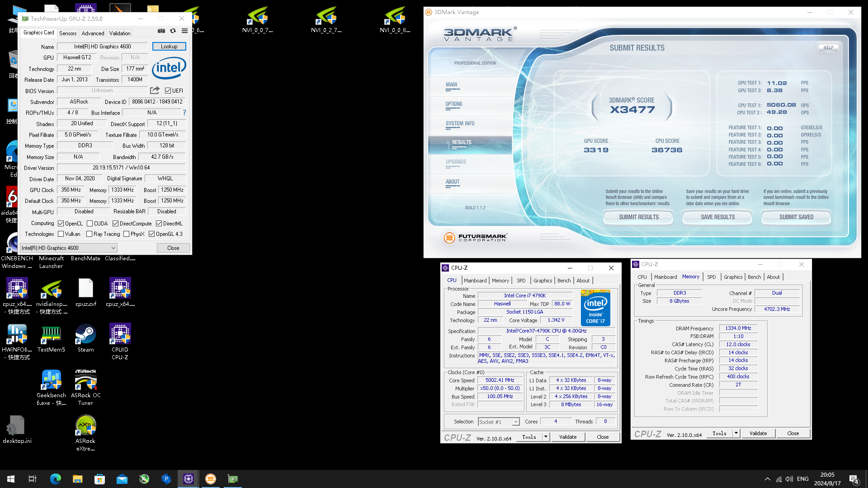Select SYSTEM INFO in 3DMark Vantage sidebar
868x488 pixels.
pos(460,123)
